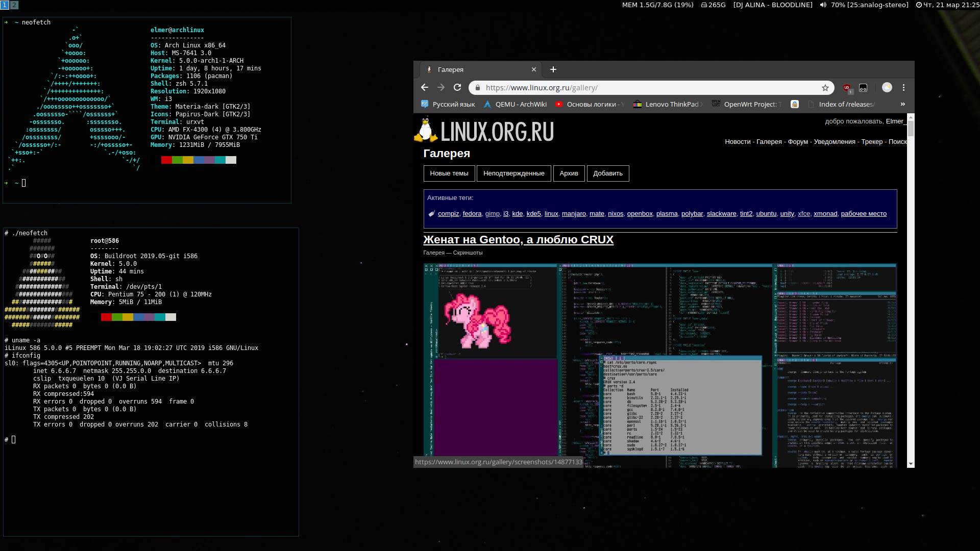The image size is (980, 551).
Task: Open Новости in site navigation
Action: coord(738,142)
